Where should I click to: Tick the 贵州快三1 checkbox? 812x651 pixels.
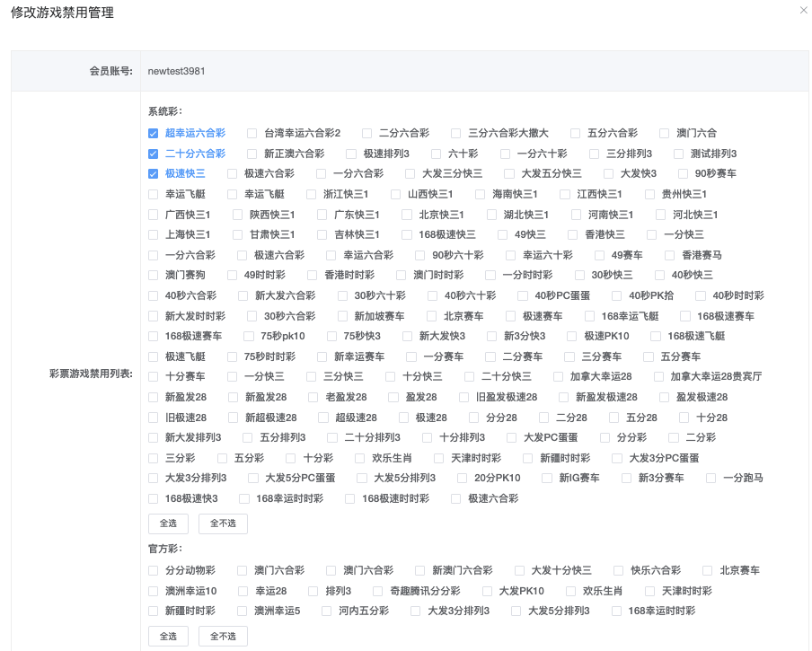650,194
